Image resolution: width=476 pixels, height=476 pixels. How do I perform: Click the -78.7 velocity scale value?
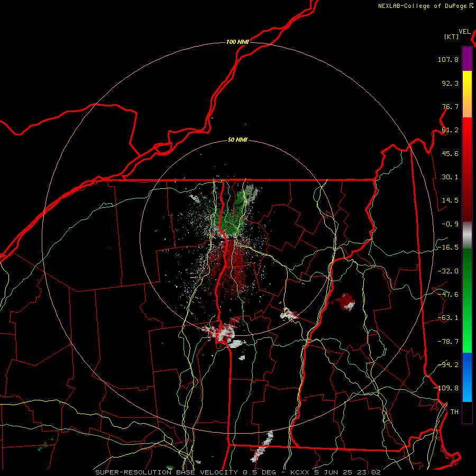point(448,342)
